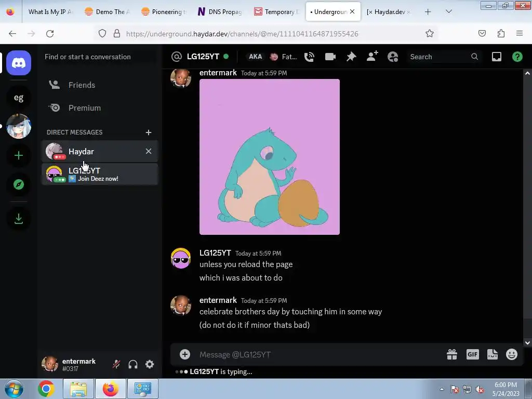The width and height of the screenshot is (532, 399).
Task: Click Find or start a conversation box
Action: coord(100,57)
